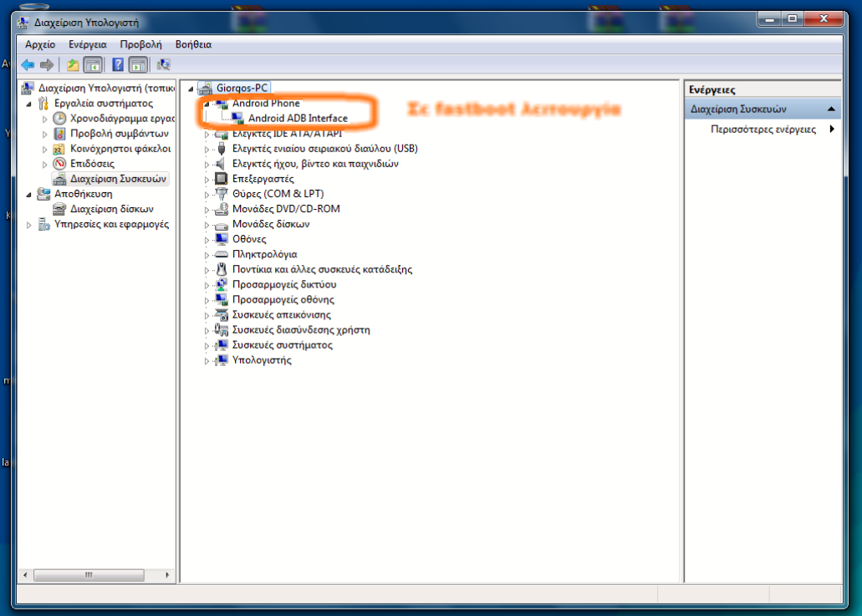862x616 pixels.
Task: Collapse the Αποθήκευση tree node
Action: [28, 195]
